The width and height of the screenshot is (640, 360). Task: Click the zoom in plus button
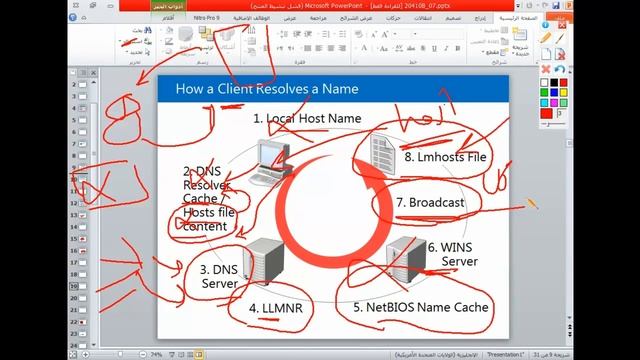click(x=85, y=355)
